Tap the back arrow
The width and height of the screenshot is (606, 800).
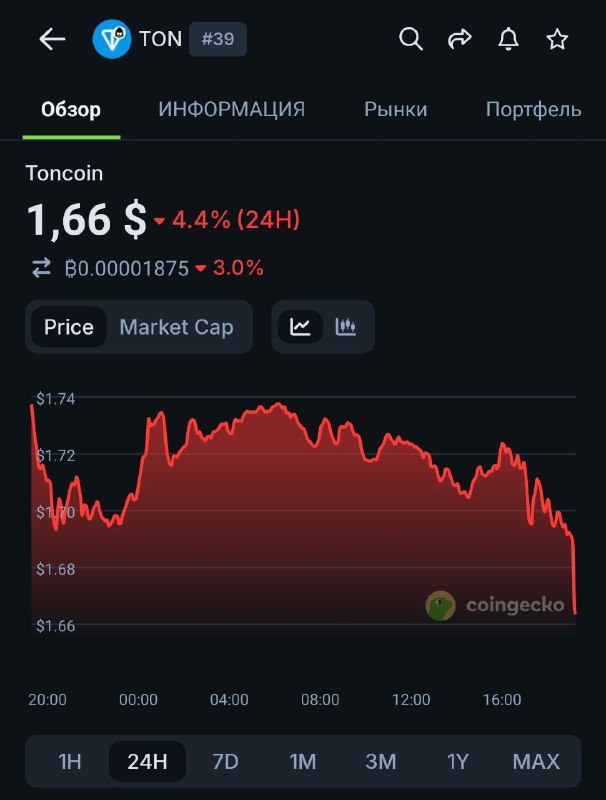[x=51, y=39]
